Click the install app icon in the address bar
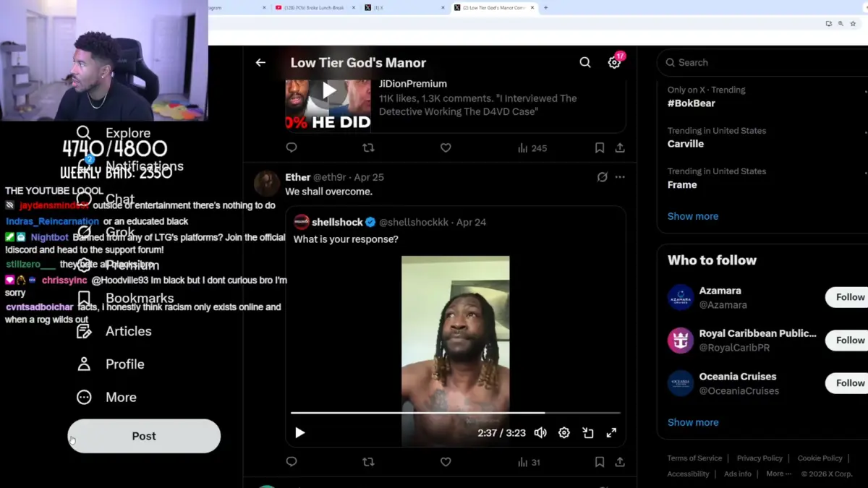The image size is (868, 488). pos(828,24)
